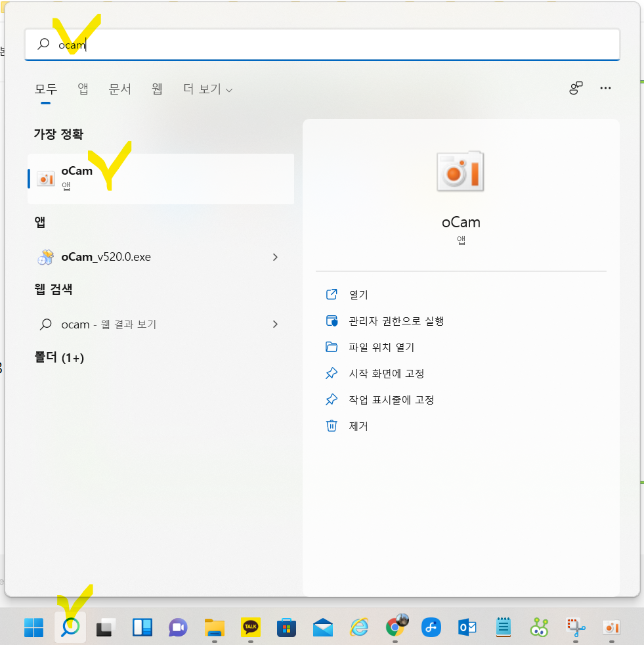The width and height of the screenshot is (644, 645).
Task: Click the 열기 open icon
Action: 332,294
